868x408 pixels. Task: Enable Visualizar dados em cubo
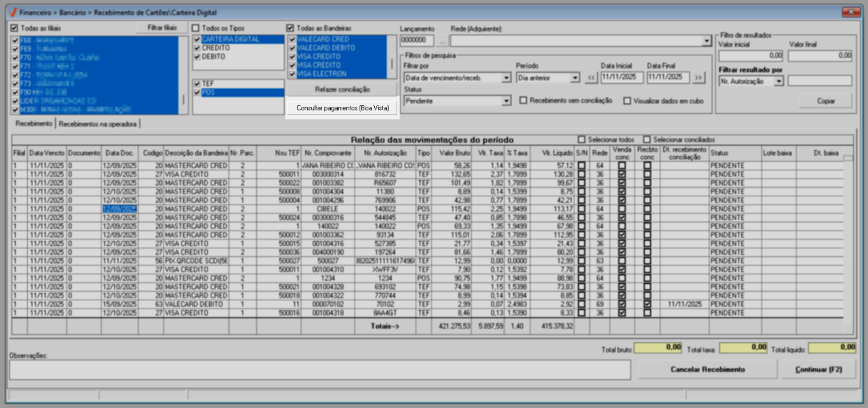pyautogui.click(x=627, y=101)
